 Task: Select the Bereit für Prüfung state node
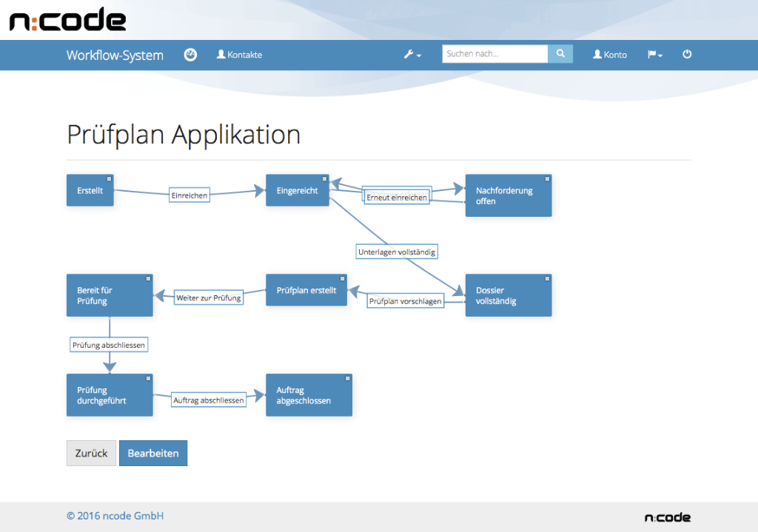click(110, 296)
